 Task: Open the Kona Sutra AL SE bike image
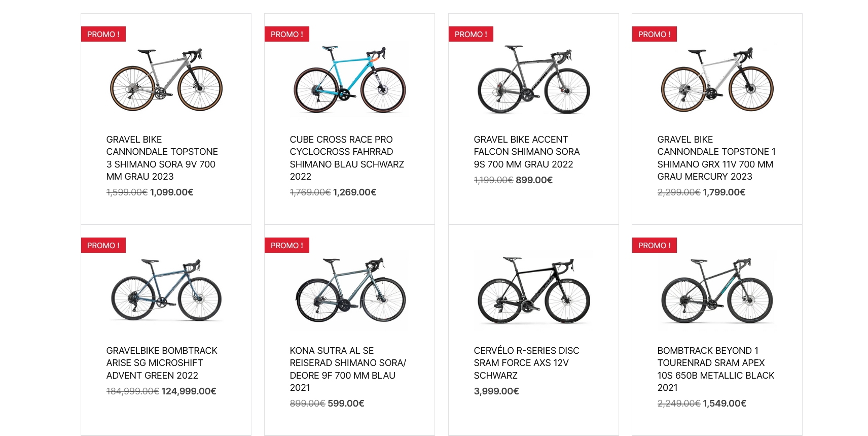pos(349,291)
